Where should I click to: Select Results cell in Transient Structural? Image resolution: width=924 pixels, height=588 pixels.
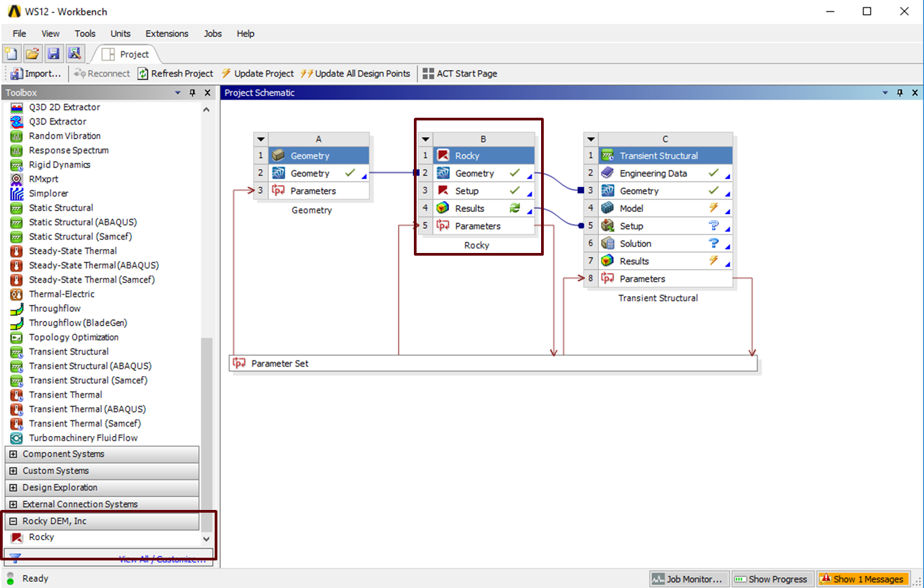pyautogui.click(x=665, y=261)
